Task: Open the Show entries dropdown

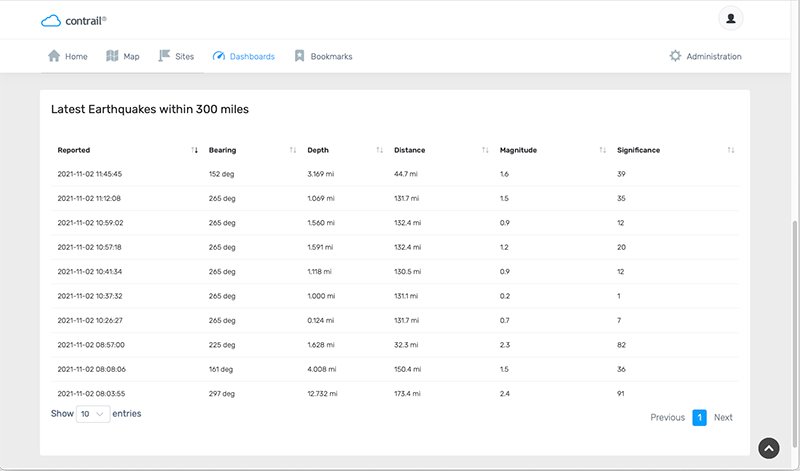Action: pyautogui.click(x=93, y=414)
